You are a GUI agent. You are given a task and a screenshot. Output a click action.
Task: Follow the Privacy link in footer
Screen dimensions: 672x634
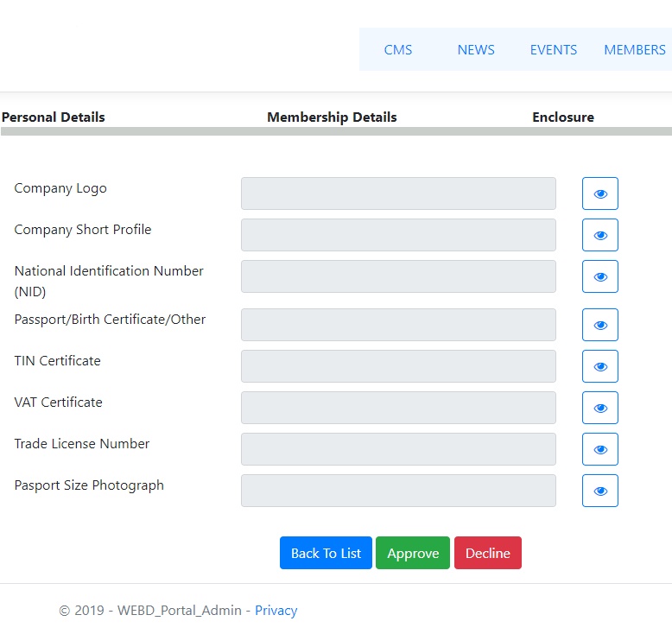point(276,610)
